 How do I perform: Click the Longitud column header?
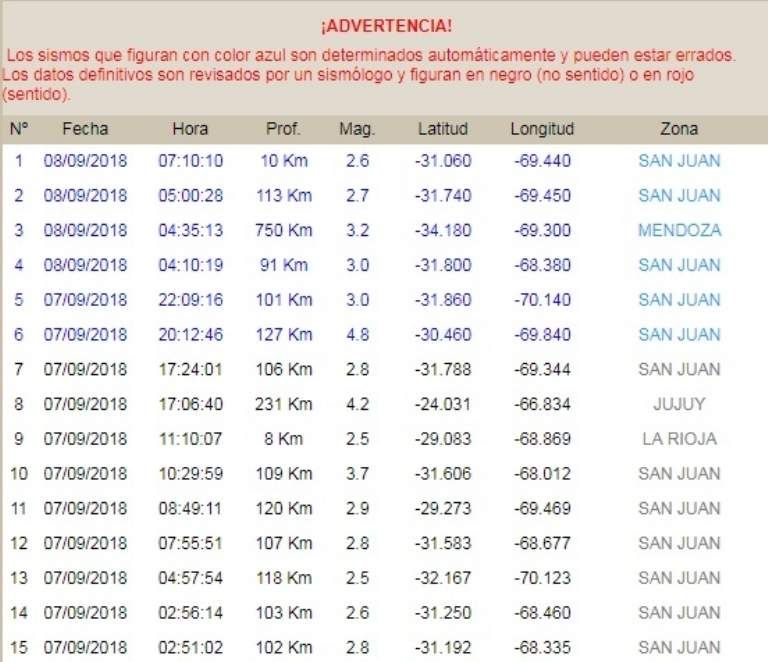542,129
